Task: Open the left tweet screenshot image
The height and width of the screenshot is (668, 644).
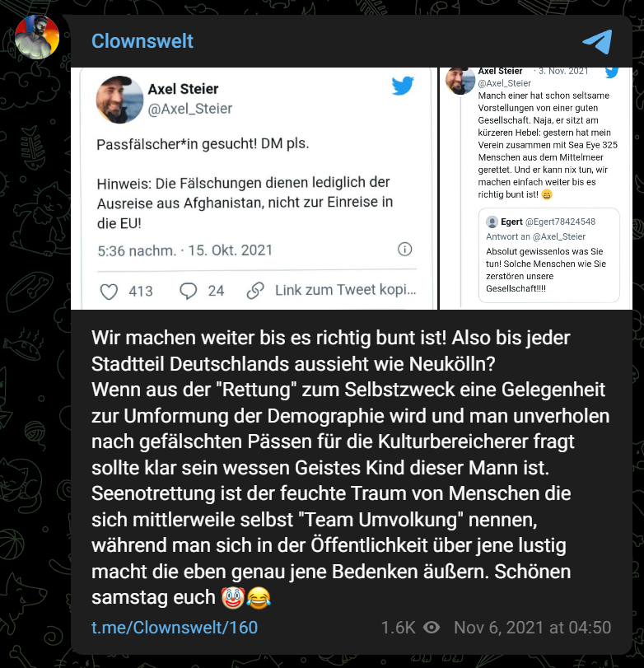Action: click(254, 189)
